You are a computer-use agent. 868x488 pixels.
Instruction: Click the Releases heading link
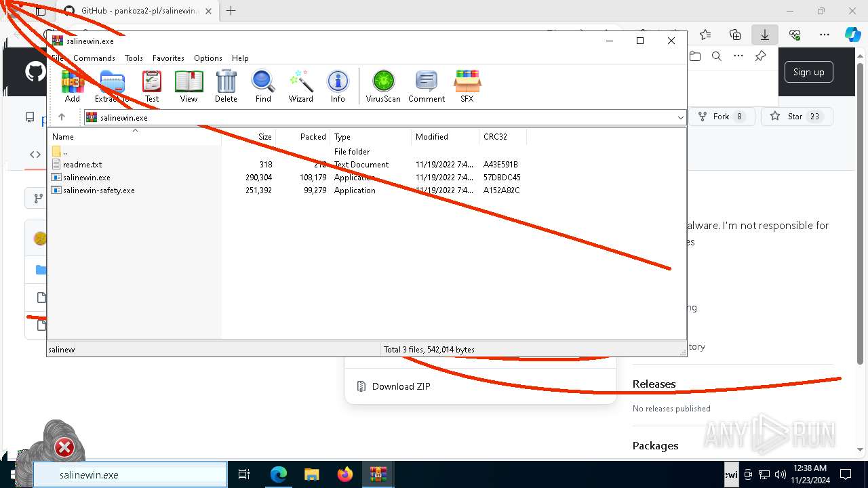click(654, 384)
